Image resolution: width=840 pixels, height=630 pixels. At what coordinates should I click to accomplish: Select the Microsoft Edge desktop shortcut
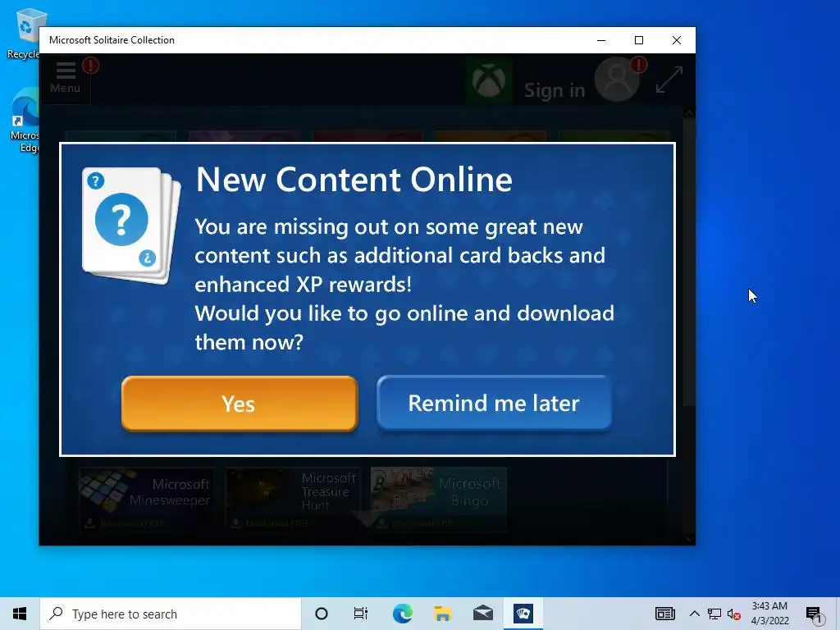click(x=25, y=121)
